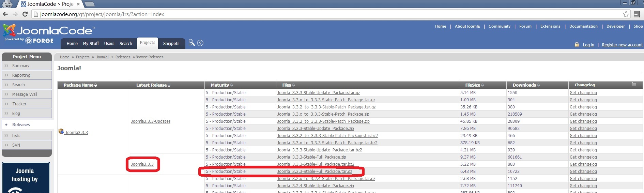Image resolution: width=644 pixels, height=193 pixels.
Task: Open the Snippets tab
Action: point(171,43)
